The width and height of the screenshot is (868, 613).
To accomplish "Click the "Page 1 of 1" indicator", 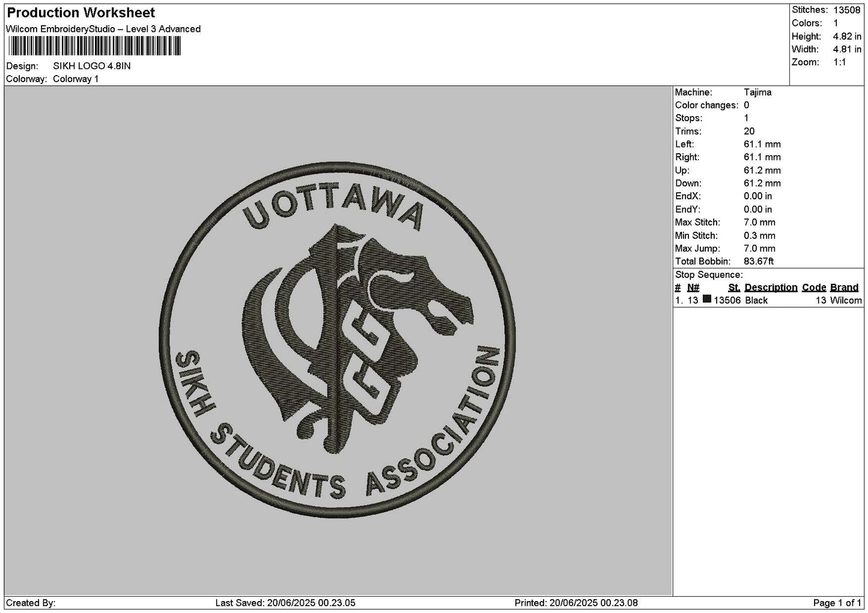I will (x=837, y=603).
